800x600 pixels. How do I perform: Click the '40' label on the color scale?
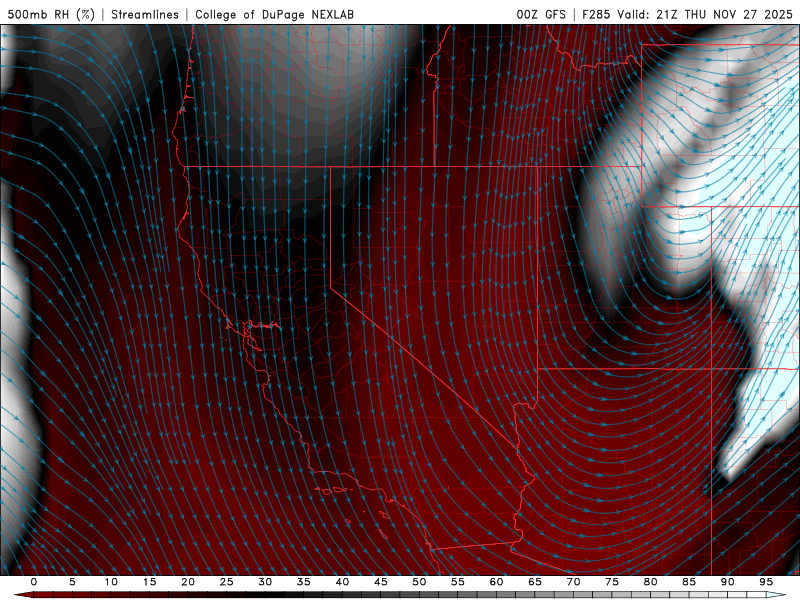(342, 582)
